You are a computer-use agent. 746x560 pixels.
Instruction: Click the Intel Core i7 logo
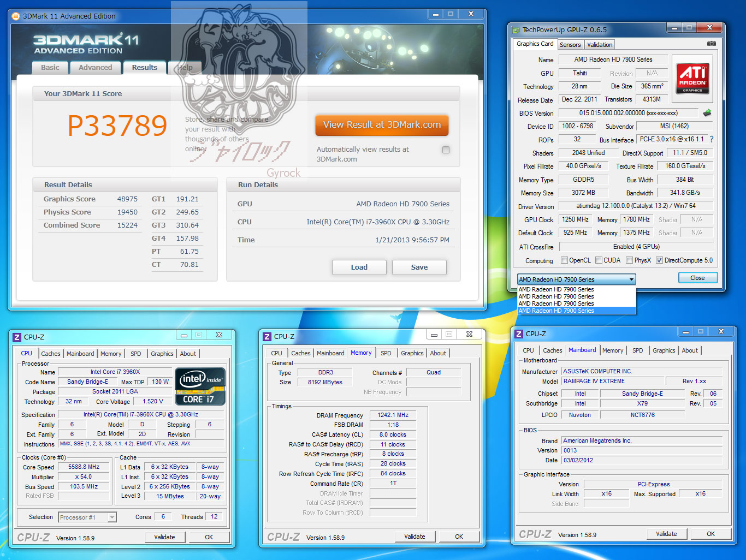point(200,386)
